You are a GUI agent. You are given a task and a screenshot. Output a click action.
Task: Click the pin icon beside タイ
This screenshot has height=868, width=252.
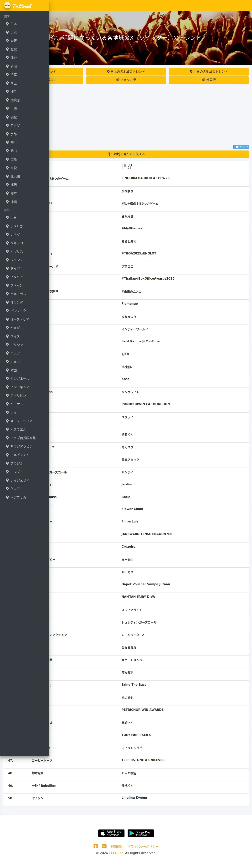point(7,412)
